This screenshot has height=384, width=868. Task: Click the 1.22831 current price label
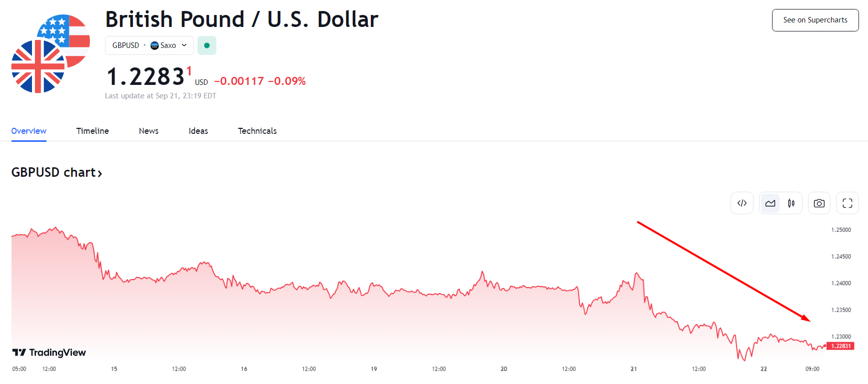point(841,346)
